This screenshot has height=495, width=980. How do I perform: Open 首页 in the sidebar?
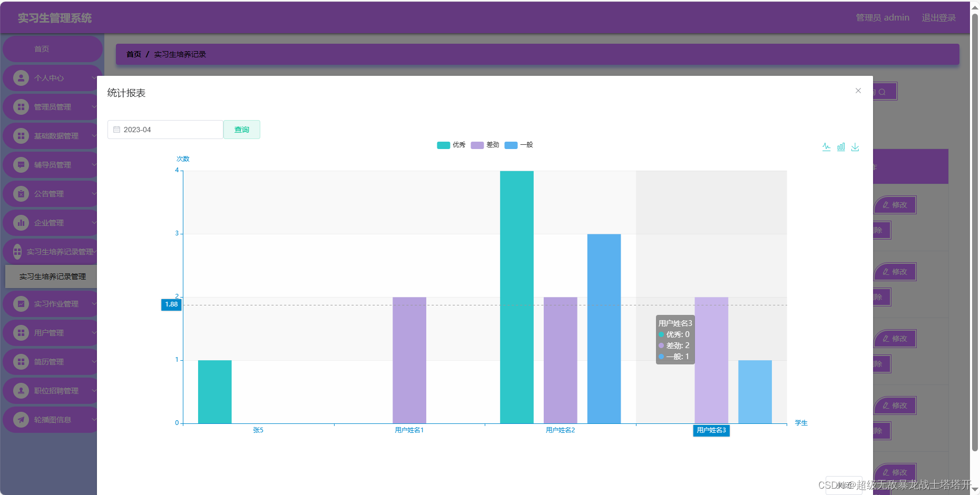[52, 49]
